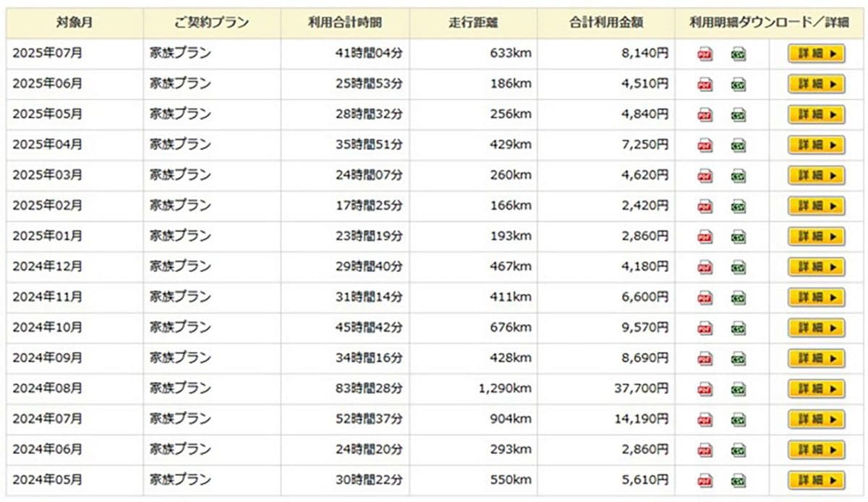This screenshot has width=868, height=502.
Task: Download the CSV file for 2025年05月
Action: click(739, 115)
